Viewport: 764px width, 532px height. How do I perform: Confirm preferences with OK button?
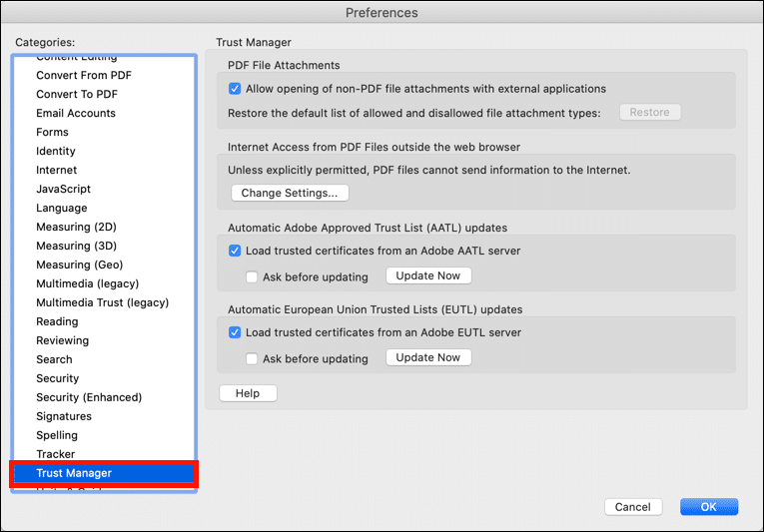[x=708, y=507]
